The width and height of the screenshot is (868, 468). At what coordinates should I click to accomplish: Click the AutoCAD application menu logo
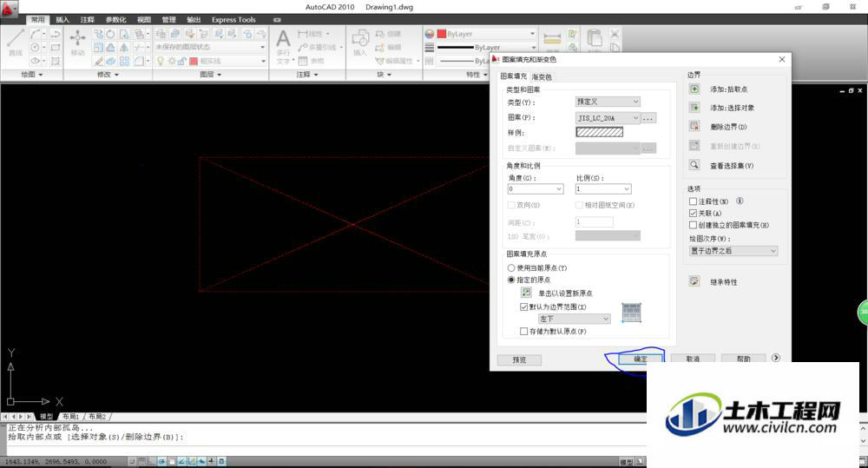point(8,8)
